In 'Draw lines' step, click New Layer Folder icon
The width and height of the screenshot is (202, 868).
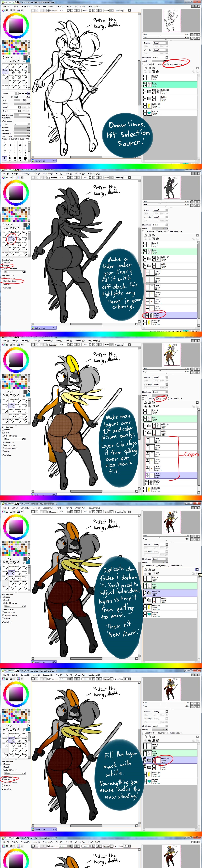coord(153,68)
